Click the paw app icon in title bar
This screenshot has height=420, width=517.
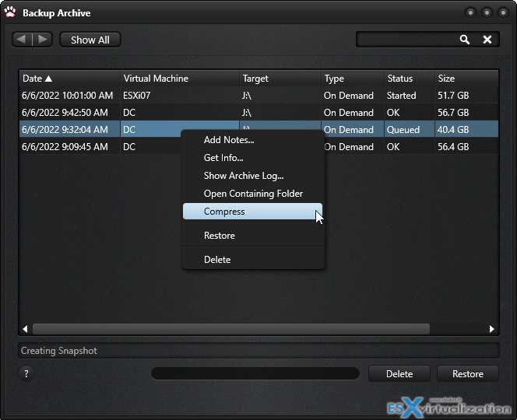[10, 12]
